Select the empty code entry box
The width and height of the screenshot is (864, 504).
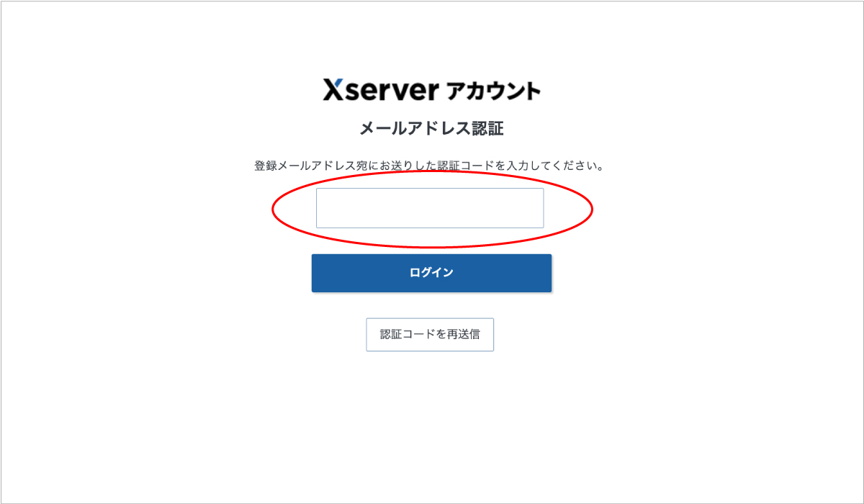tap(430, 208)
